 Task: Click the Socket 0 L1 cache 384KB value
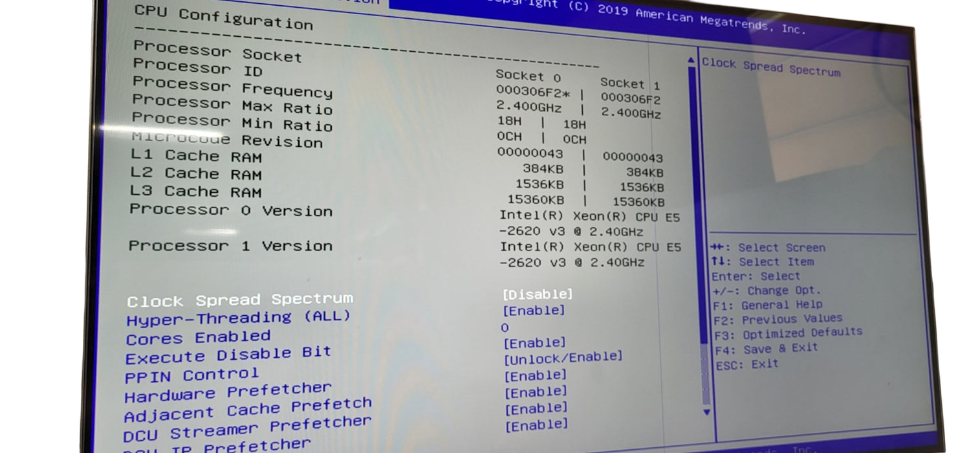[543, 170]
